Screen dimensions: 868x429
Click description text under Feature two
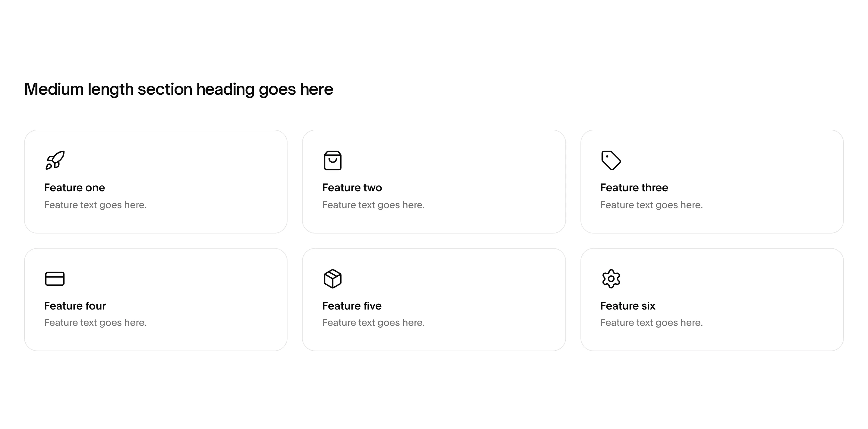click(x=373, y=205)
